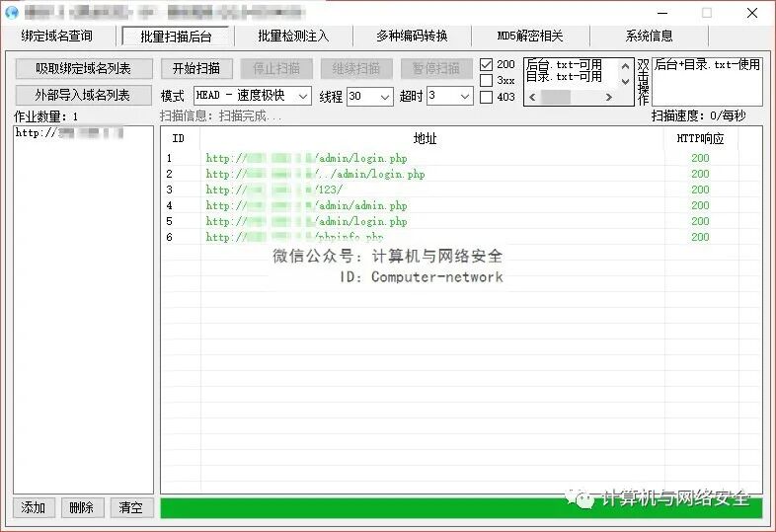Click the 清空 clear button
The image size is (776, 532).
(x=130, y=507)
